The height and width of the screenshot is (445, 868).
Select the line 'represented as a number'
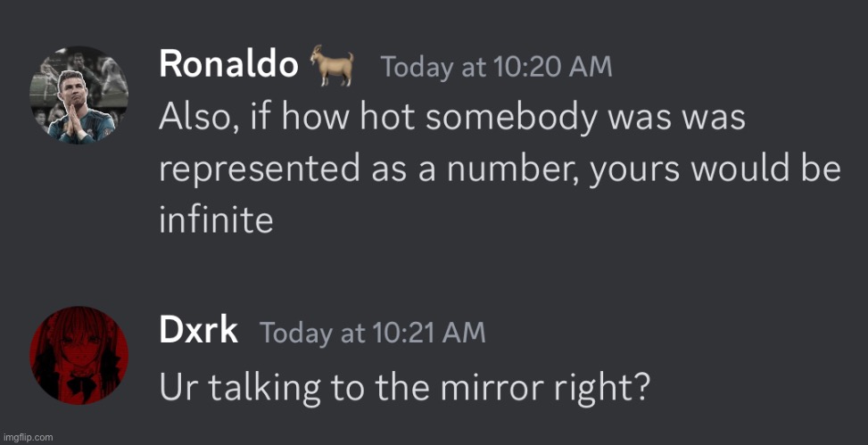(x=500, y=169)
